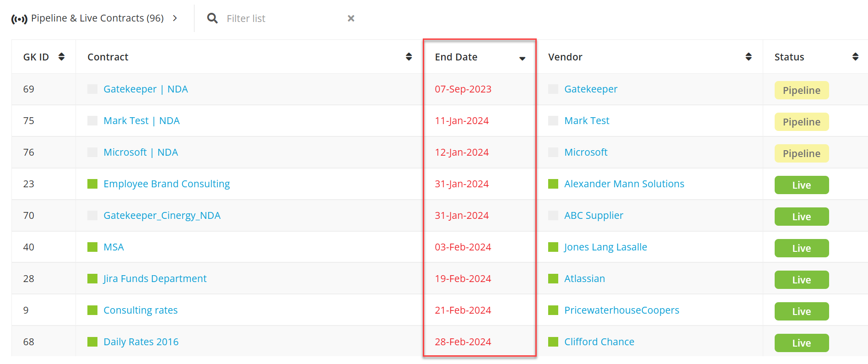The height and width of the screenshot is (364, 868).
Task: Click the Pipeline badge for Microsoft | NDA
Action: 801,153
